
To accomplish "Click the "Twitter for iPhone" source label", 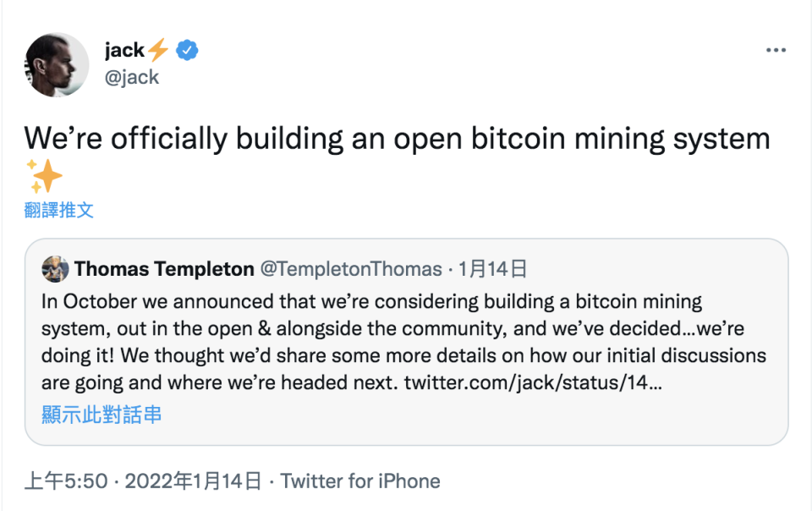I will (360, 481).
